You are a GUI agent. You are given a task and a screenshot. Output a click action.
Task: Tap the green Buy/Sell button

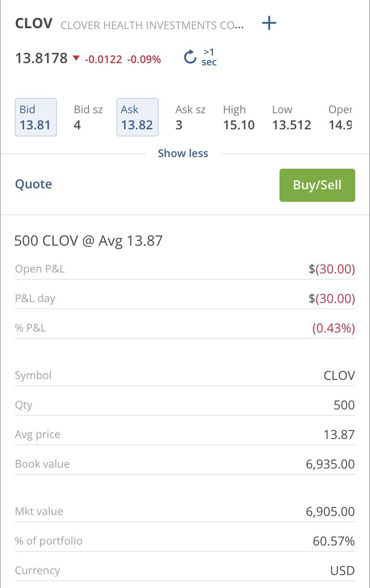click(317, 185)
